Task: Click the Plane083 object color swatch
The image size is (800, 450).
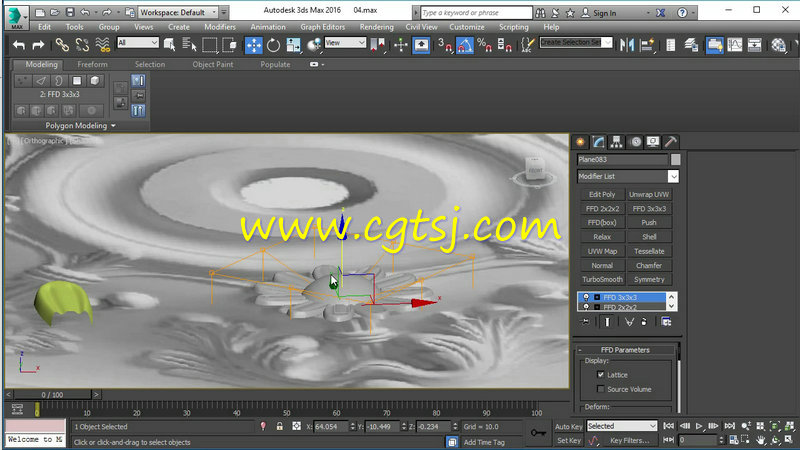Action: point(676,160)
